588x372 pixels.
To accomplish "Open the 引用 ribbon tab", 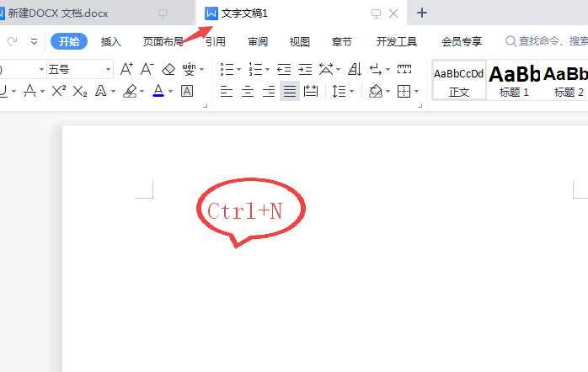I will [216, 41].
